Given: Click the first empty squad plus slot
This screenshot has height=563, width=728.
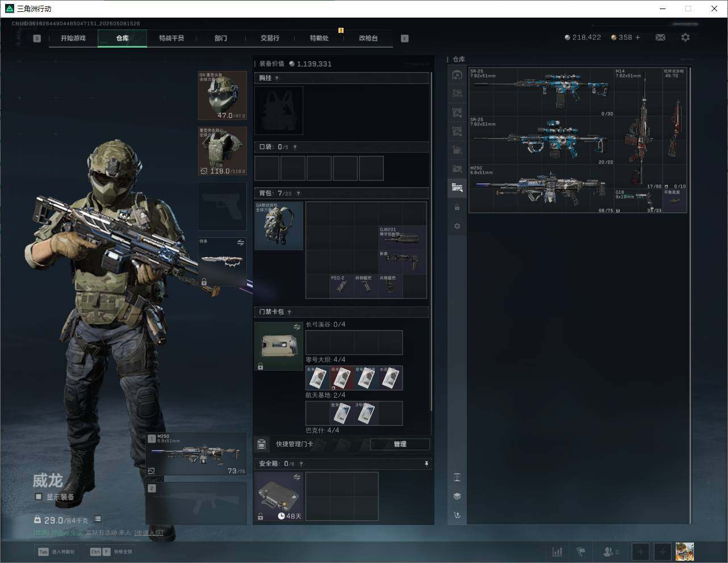Looking at the screenshot, I should pyautogui.click(x=641, y=552).
